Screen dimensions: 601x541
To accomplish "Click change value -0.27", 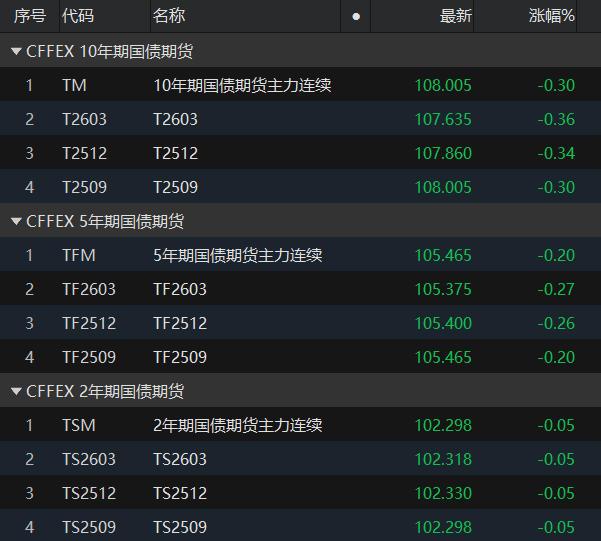I will (556, 289).
